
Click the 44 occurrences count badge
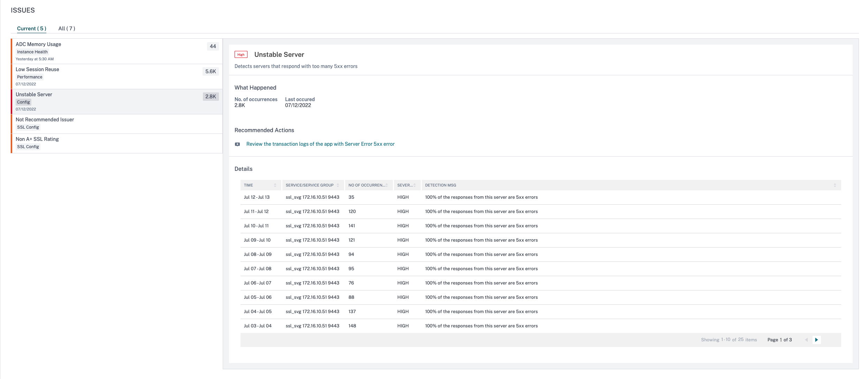pos(213,46)
